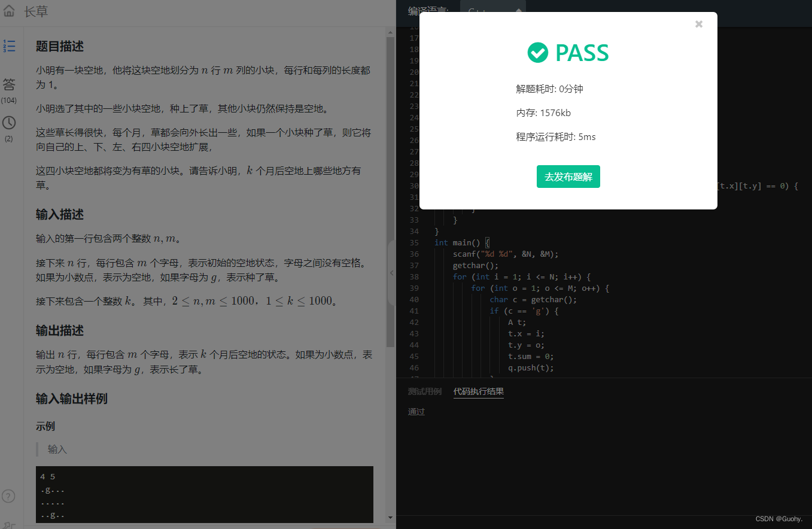Viewport: 812px width, 529px height.
Task: Click the code line 'if (c == 'g') {'
Action: tap(524, 311)
